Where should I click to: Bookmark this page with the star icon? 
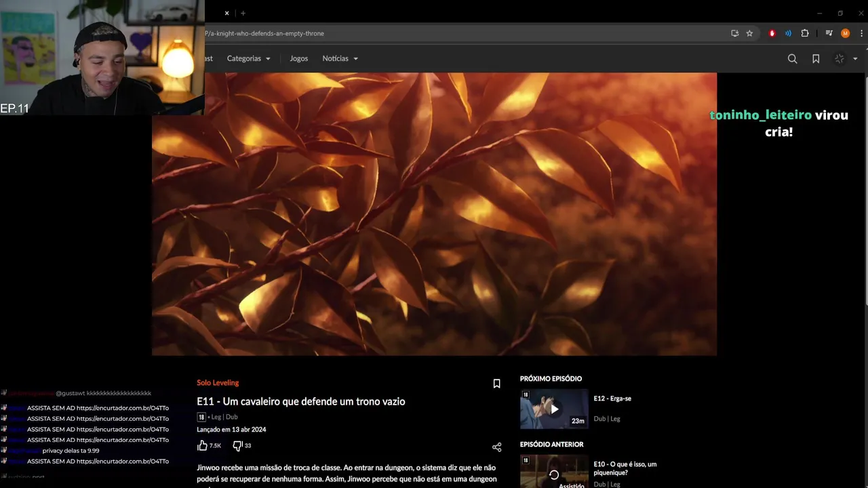pos(749,33)
